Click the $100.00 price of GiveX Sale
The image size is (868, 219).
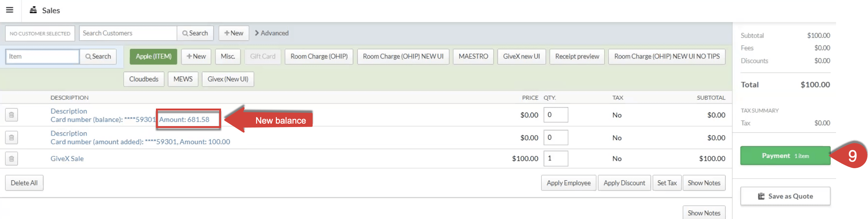(x=525, y=158)
